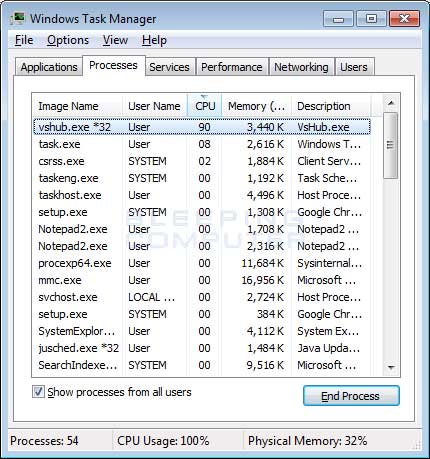Select the SearchIndexe... process
430x459 pixels.
(202, 365)
